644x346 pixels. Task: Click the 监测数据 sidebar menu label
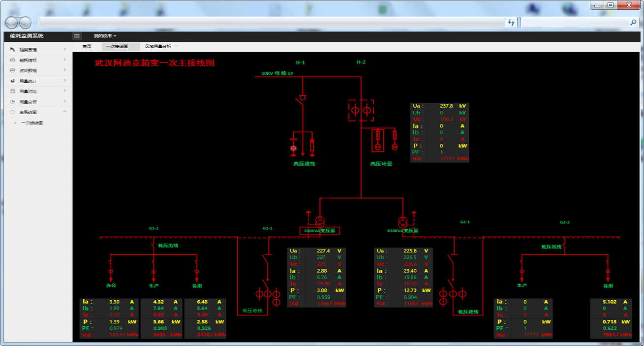28,70
